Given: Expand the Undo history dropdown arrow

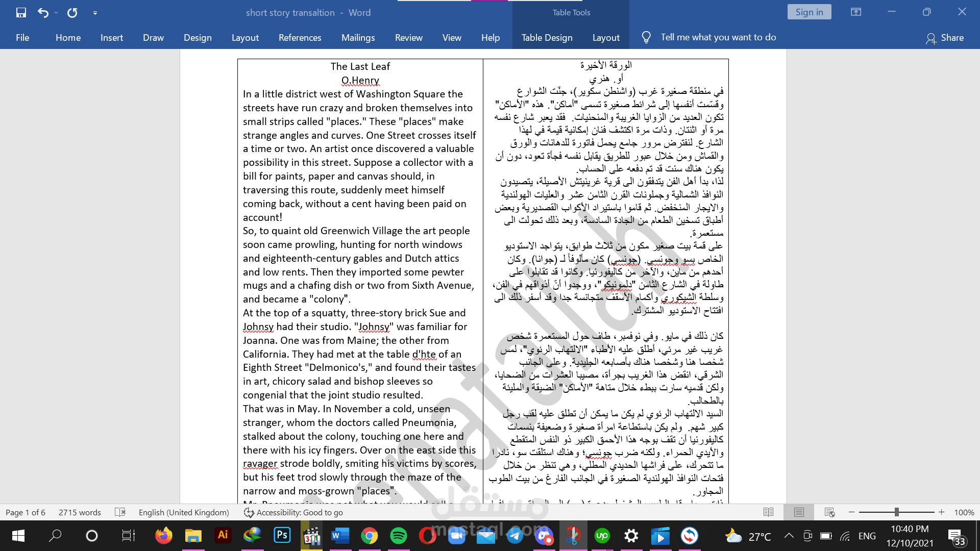Looking at the screenshot, I should 56,12.
